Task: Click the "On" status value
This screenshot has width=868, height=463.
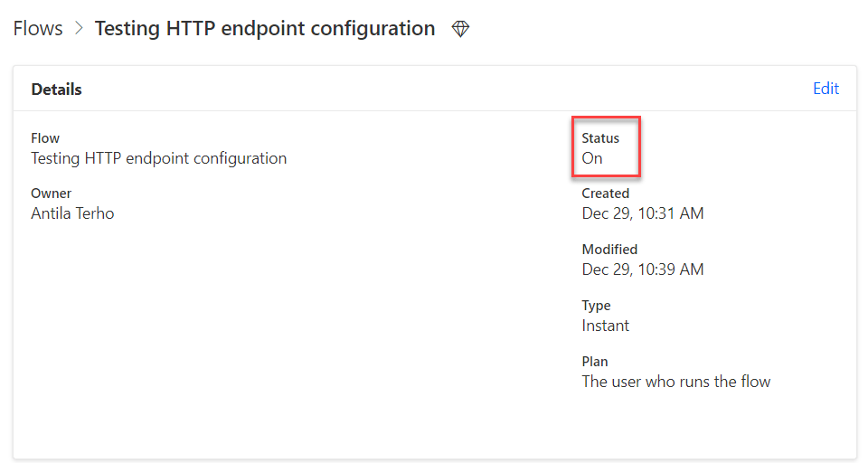Action: pyautogui.click(x=592, y=158)
